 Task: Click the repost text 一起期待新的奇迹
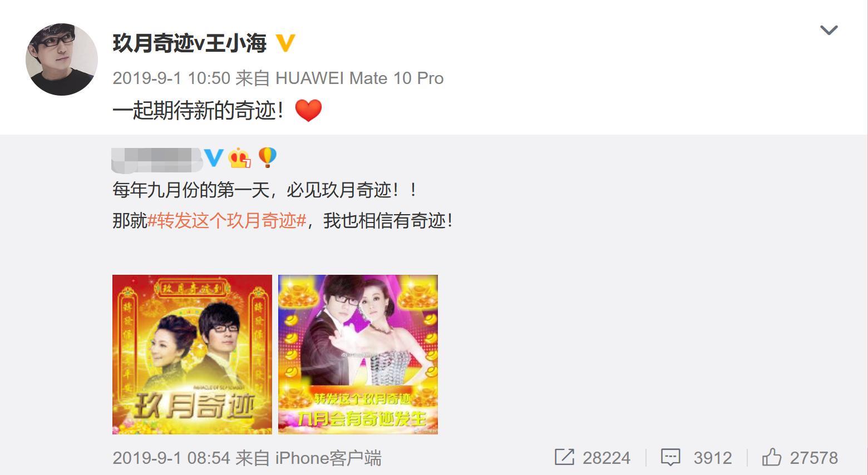pyautogui.click(x=199, y=111)
